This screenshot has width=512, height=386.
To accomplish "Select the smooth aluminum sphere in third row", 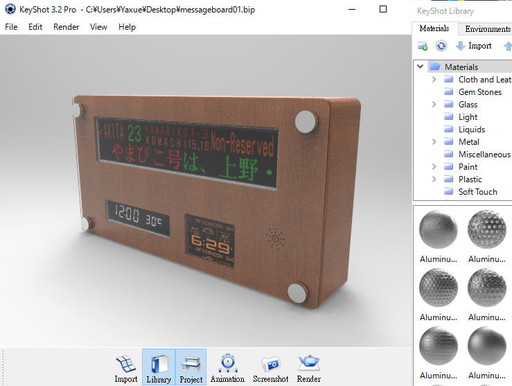I will tap(487, 346).
